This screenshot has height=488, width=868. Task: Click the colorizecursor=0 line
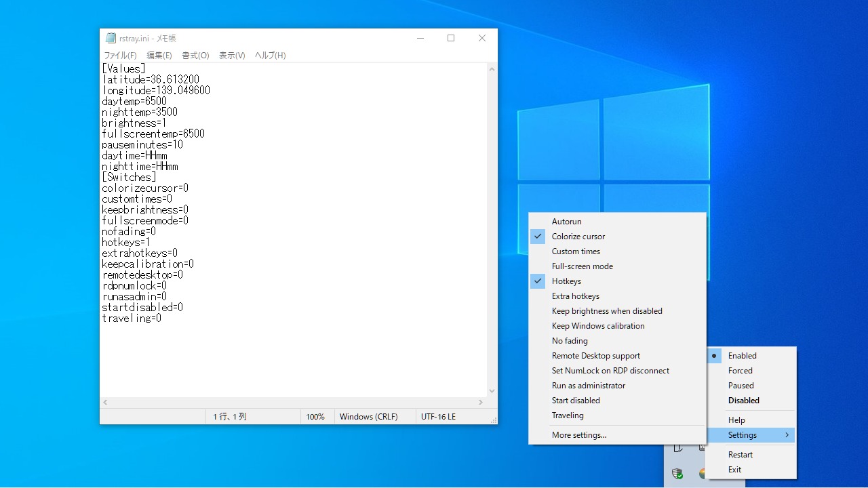pos(145,188)
